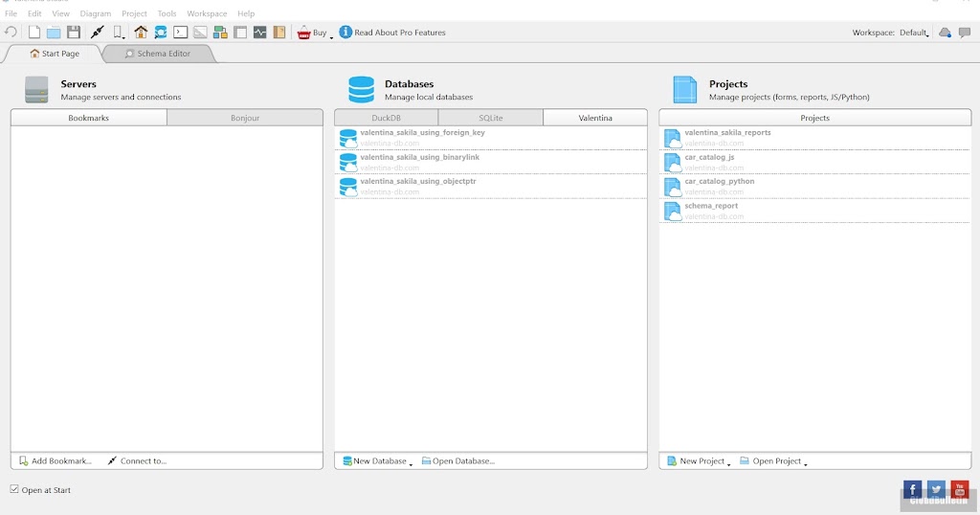Open the Twitter social link icon
The width and height of the screenshot is (980, 515).
click(936, 489)
